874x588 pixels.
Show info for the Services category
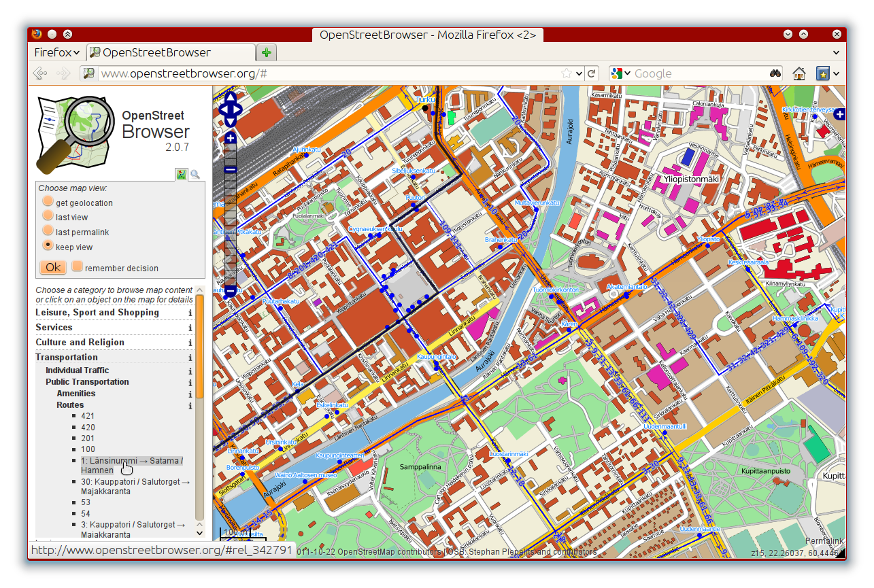(x=190, y=328)
